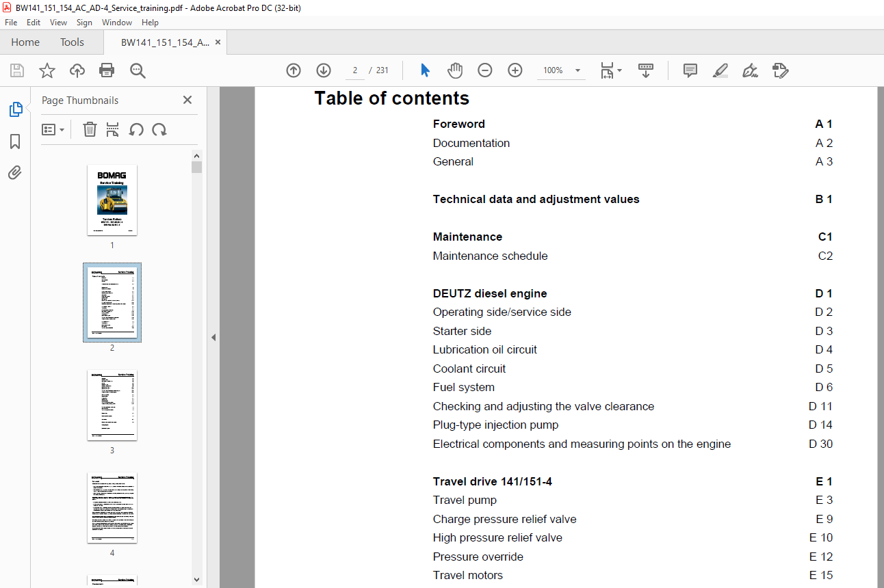Close the Page Thumbnails panel
This screenshot has width=884, height=588.
click(187, 100)
